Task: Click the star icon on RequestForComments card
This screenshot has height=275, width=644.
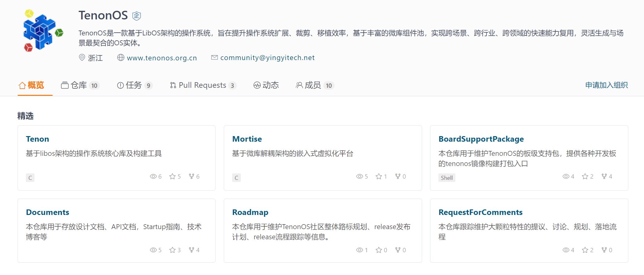Action: click(585, 250)
